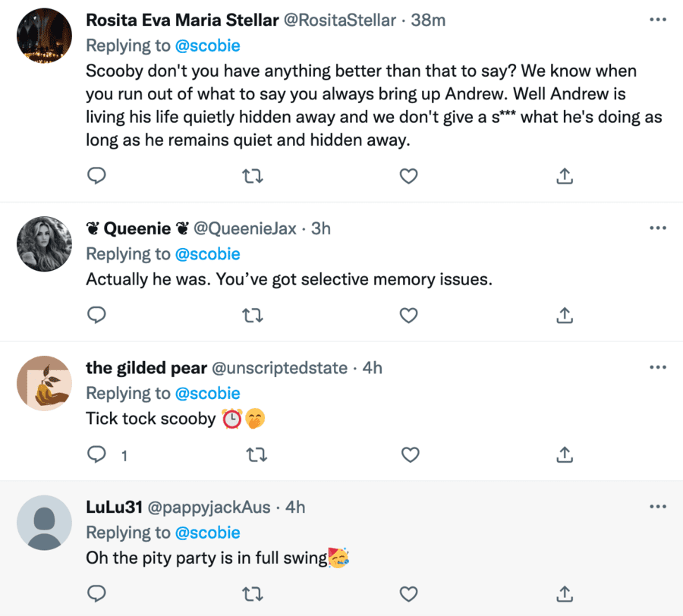Open more options on Rosita's tweet
Image resolution: width=683 pixels, height=616 pixels.
657,18
